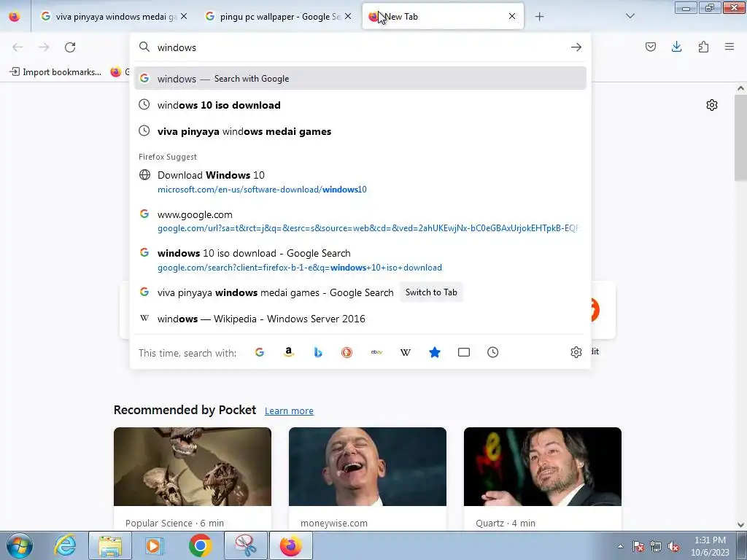Screen dimensions: 747x560
Task: Click Import bookmarks in the bookmarks toolbar
Action: [x=55, y=72]
